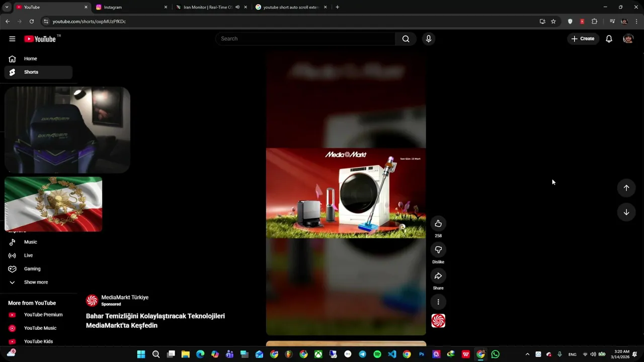Start voice search with the microphone
644x362 pixels.
click(x=429, y=39)
